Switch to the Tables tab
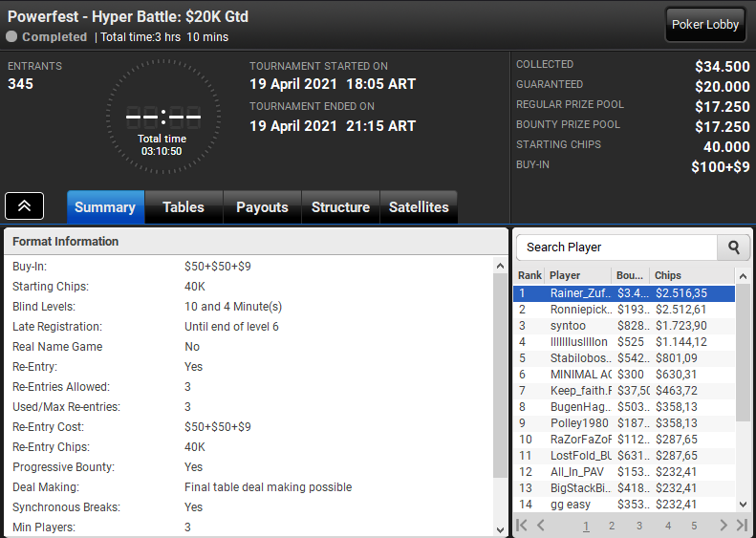756x538 pixels. coord(184,207)
